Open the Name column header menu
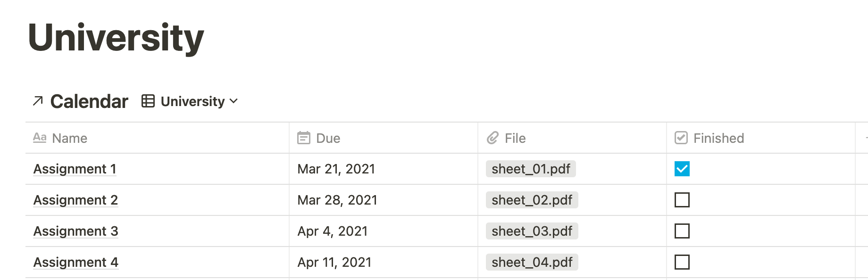 pyautogui.click(x=157, y=138)
